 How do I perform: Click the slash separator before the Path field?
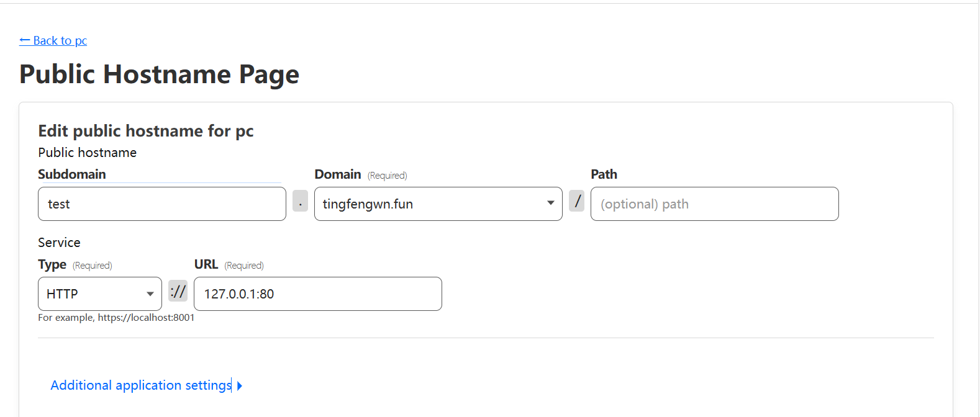576,201
